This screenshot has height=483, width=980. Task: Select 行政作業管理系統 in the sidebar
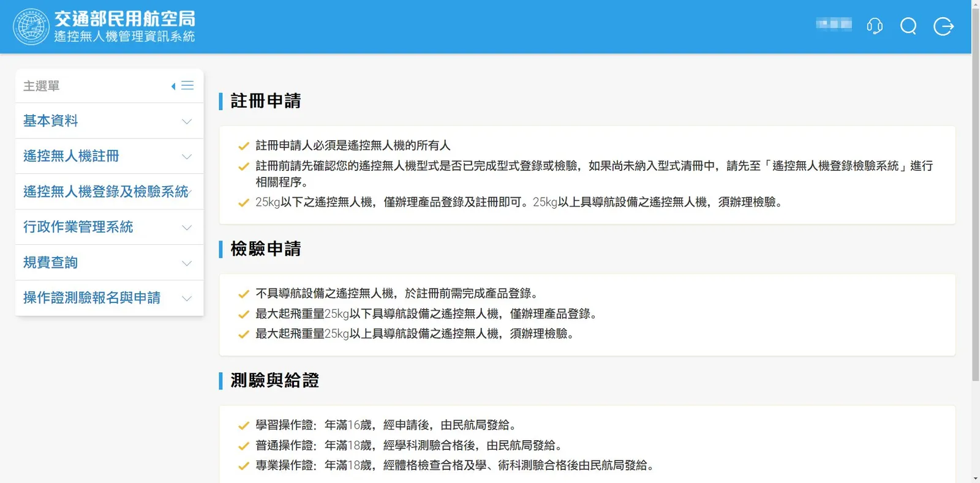[x=110, y=228]
